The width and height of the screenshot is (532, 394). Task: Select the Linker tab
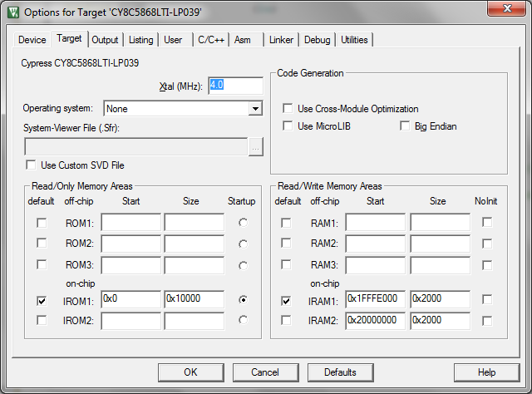(x=281, y=40)
